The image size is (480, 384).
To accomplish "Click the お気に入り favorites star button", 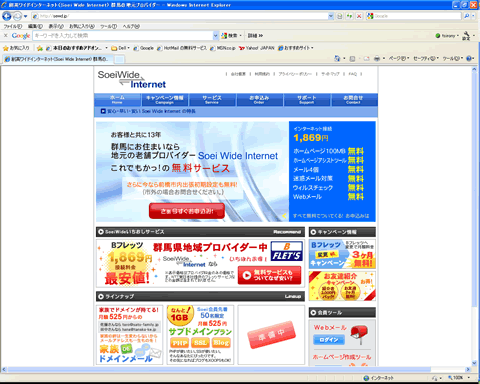I will coord(16,48).
